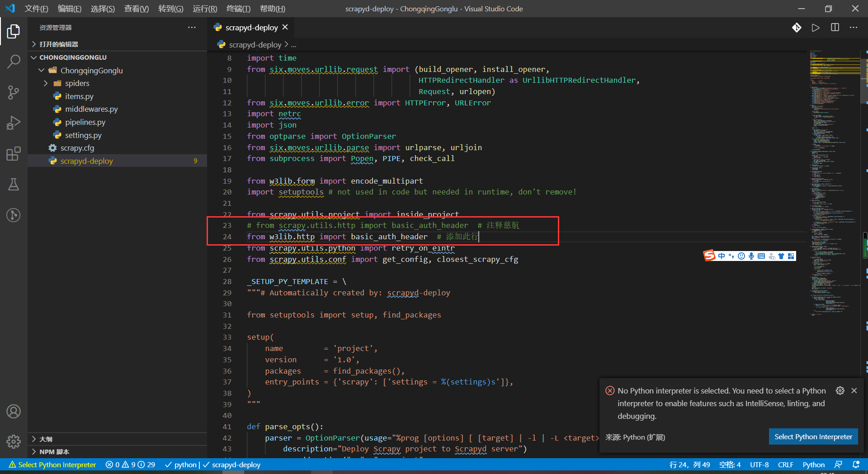Split the editor with the split icon

pos(834,28)
